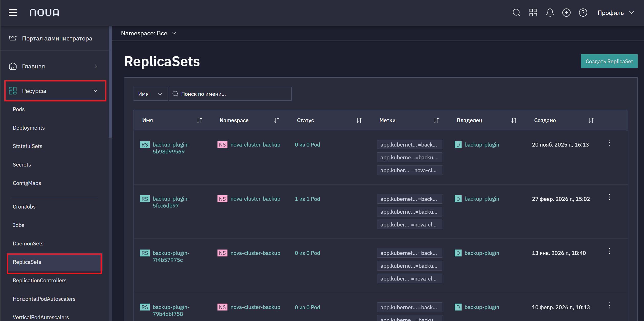The image size is (644, 321).
Task: Open kebab menu for backup-plugin-79b4dbf758
Action: [609, 306]
